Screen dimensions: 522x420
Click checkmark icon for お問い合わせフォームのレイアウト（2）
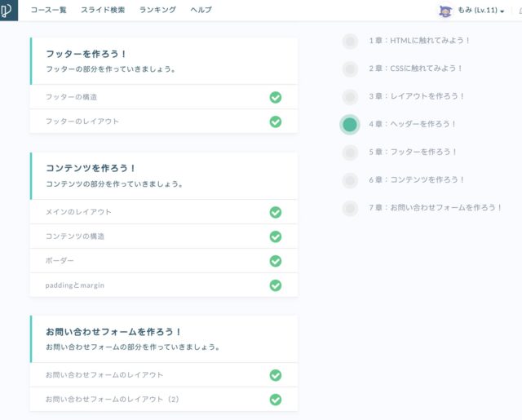276,400
